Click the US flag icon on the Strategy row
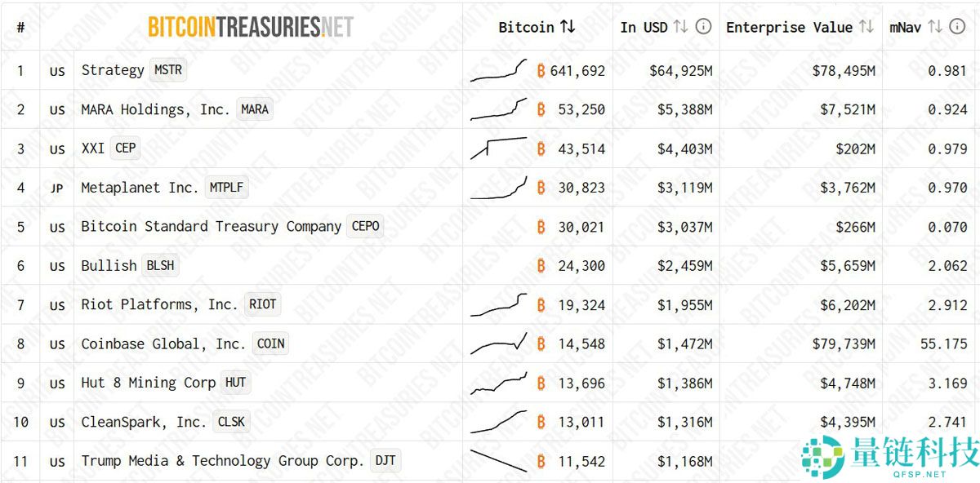Image resolution: width=980 pixels, height=483 pixels. pos(56,72)
